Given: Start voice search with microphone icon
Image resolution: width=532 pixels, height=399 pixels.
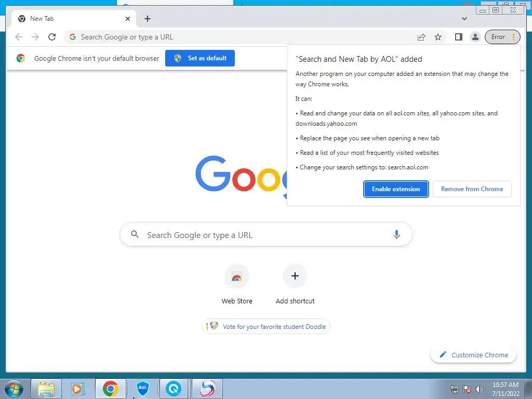Looking at the screenshot, I should 396,234.
